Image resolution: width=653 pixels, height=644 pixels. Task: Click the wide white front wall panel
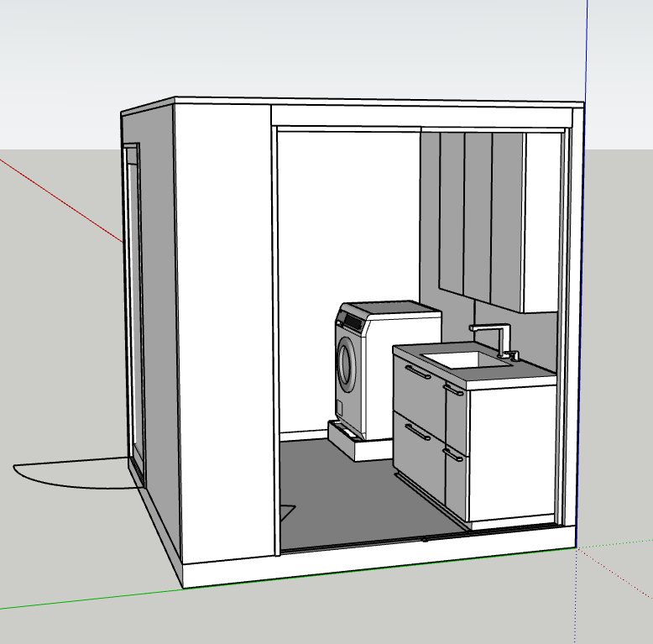(x=222, y=336)
